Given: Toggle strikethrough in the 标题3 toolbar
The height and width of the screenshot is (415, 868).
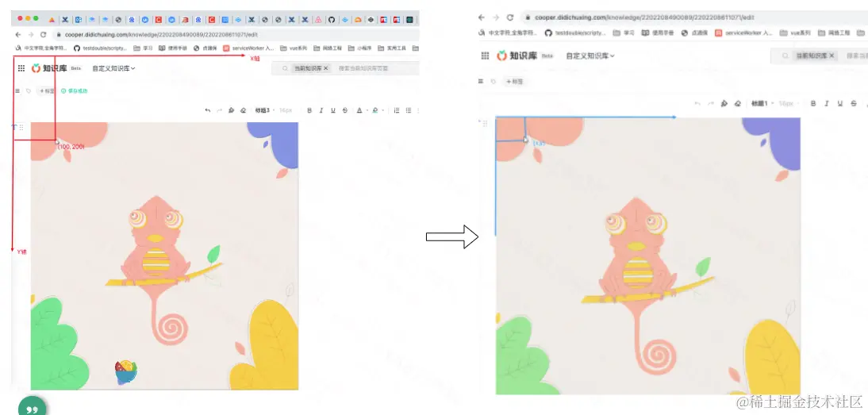Looking at the screenshot, I should pyautogui.click(x=345, y=110).
